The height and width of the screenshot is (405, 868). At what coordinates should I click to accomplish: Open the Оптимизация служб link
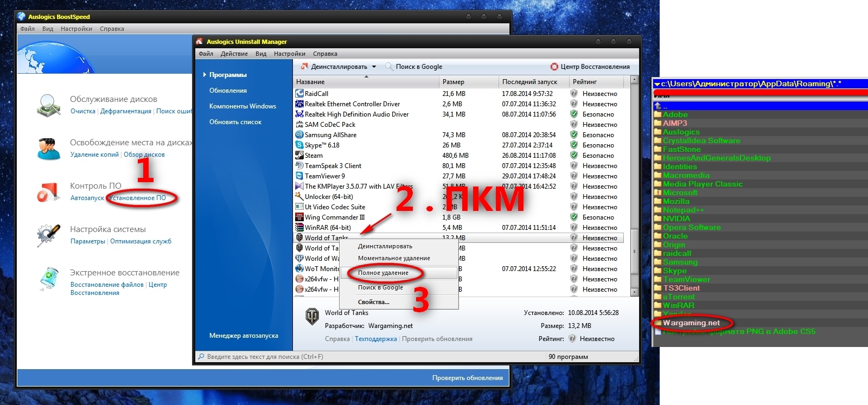tap(141, 241)
